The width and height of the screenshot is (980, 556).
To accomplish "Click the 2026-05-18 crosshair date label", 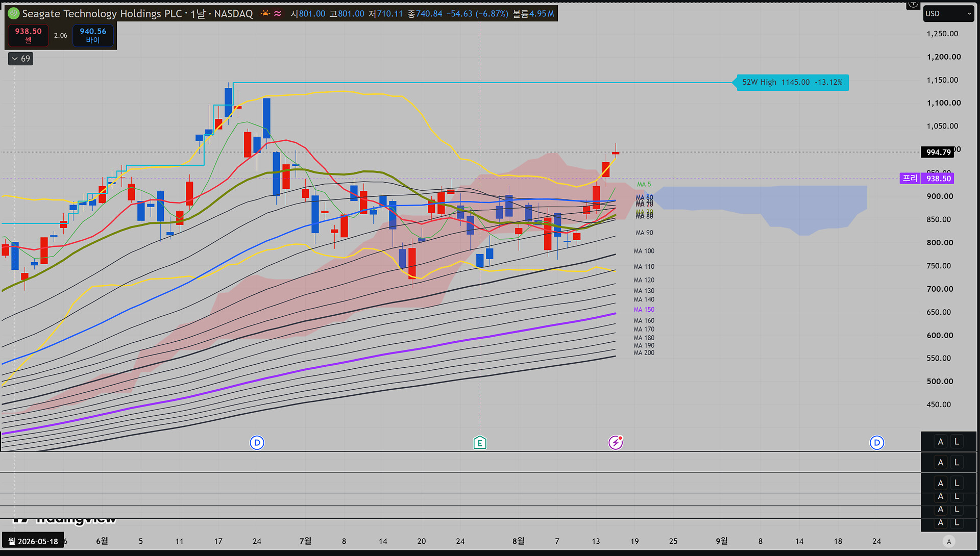I will 33,541.
